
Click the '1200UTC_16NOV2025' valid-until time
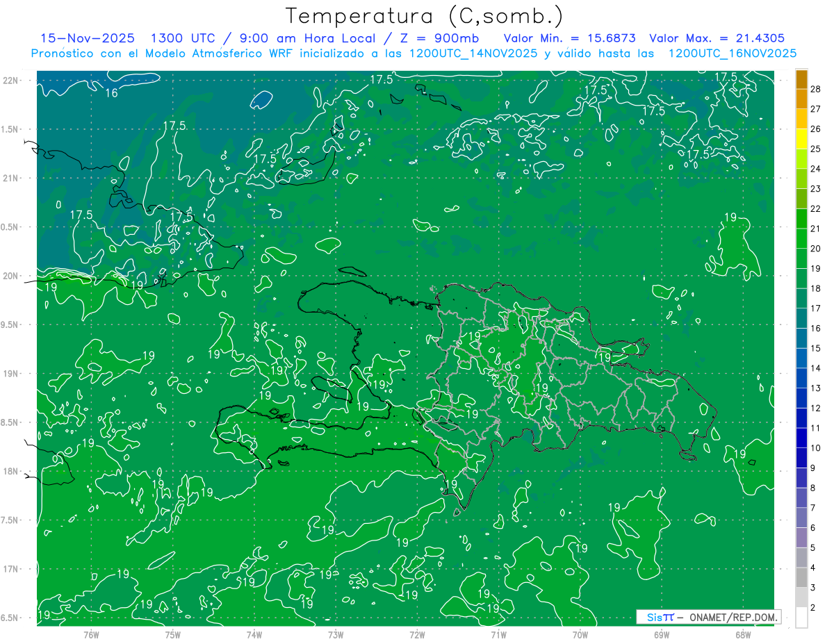point(732,53)
